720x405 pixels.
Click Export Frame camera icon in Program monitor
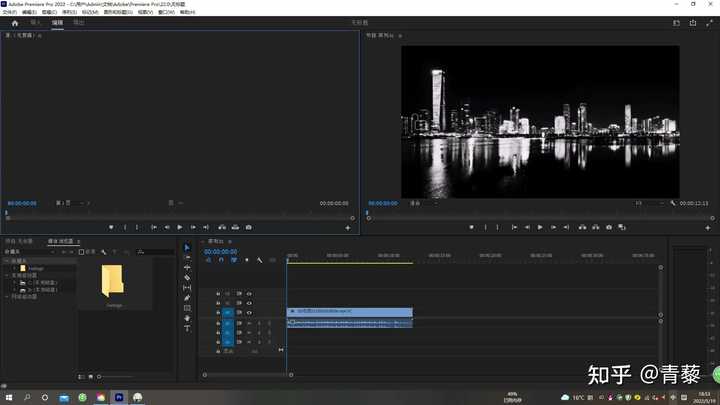point(609,227)
